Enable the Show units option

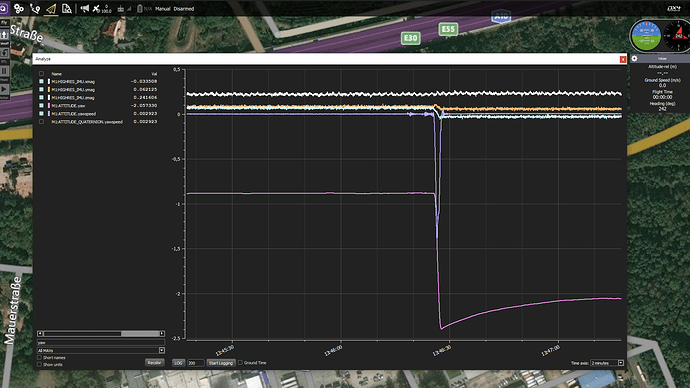tap(40, 364)
